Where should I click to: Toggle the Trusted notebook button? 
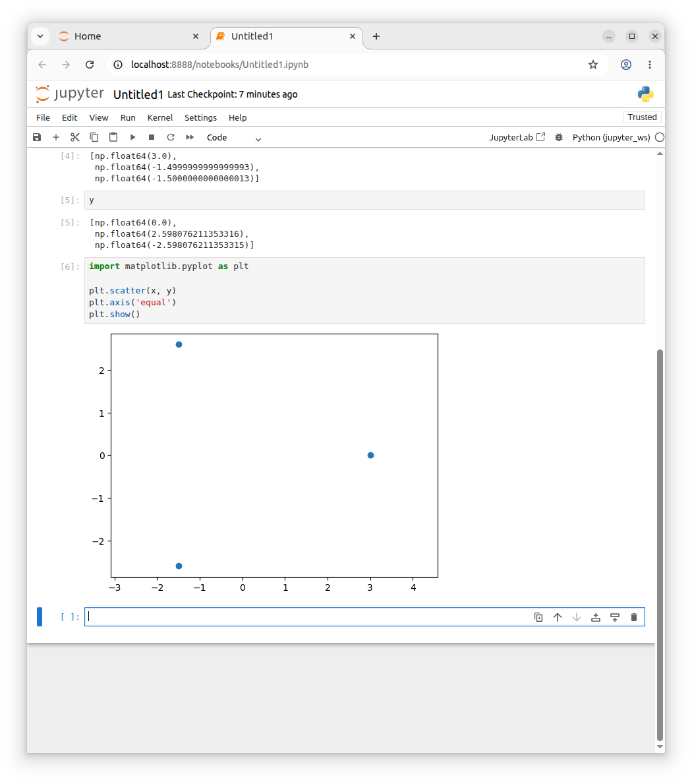642,117
